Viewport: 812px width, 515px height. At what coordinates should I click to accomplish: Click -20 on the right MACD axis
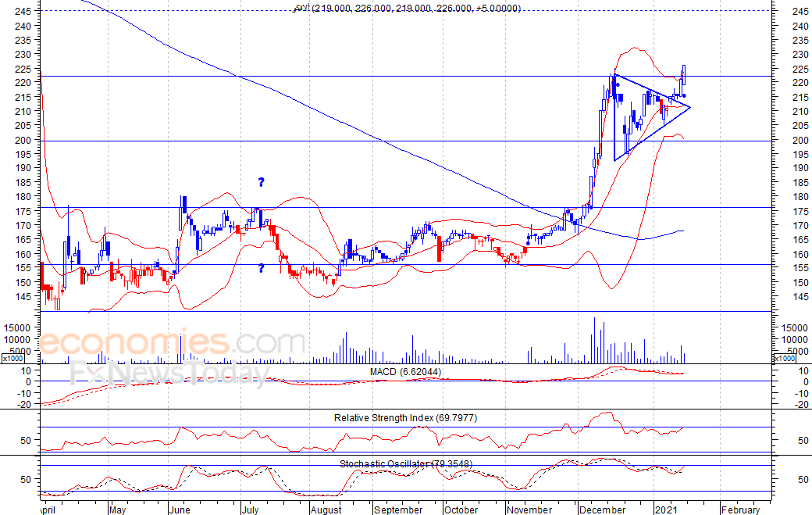802,405
